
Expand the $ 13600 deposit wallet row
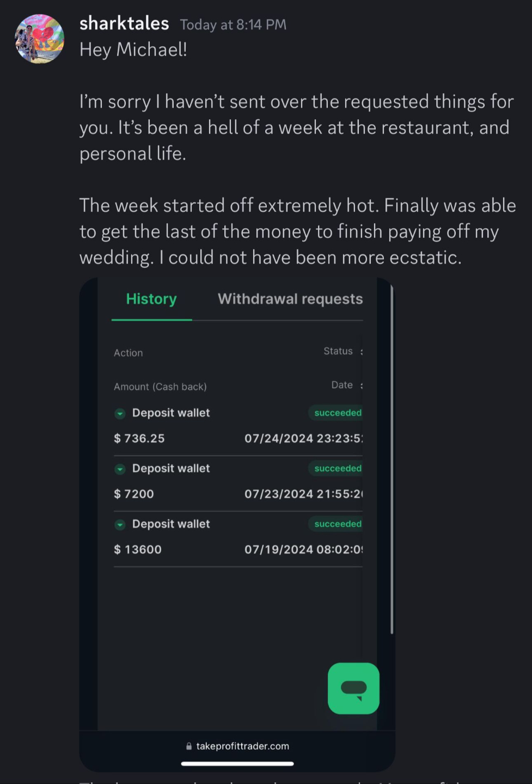[120, 525]
